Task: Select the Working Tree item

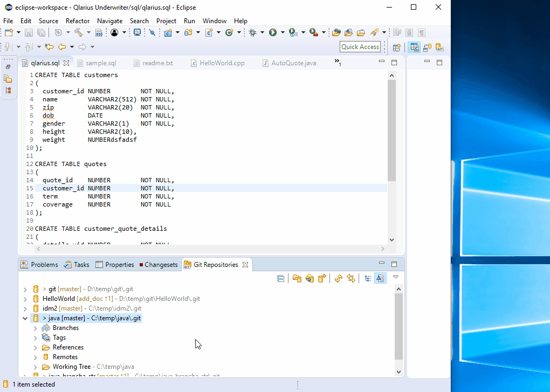Action: [x=71, y=367]
